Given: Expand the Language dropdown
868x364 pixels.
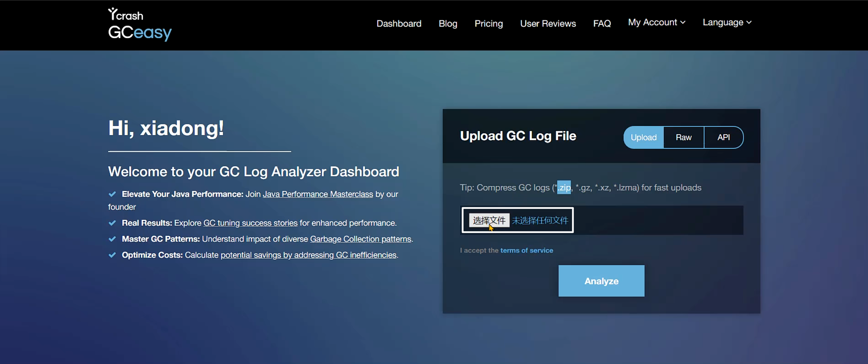Looking at the screenshot, I should point(727,22).
